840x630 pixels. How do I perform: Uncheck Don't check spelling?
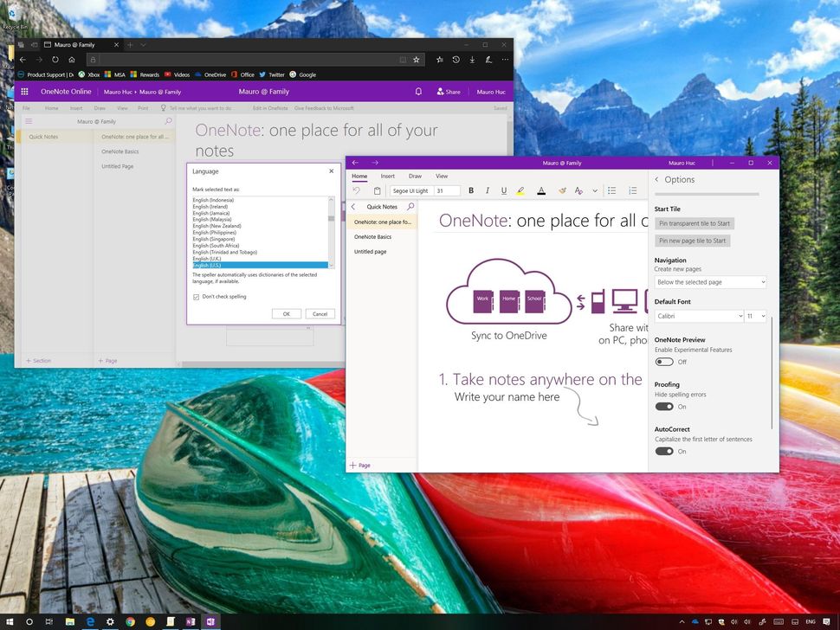pos(196,297)
